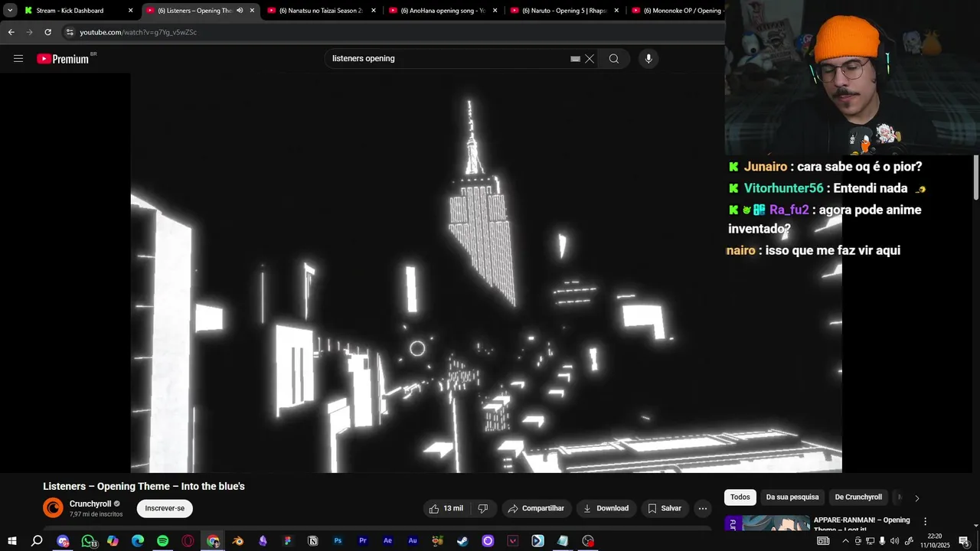Toggle microphone icon in system tray
Viewport: 980px width, 551px height.
pyautogui.click(x=882, y=541)
